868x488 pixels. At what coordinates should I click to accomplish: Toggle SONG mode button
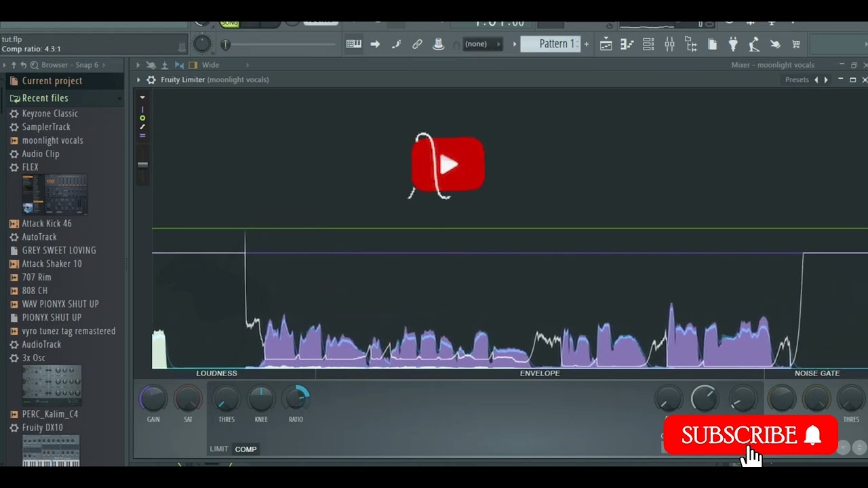[x=230, y=22]
